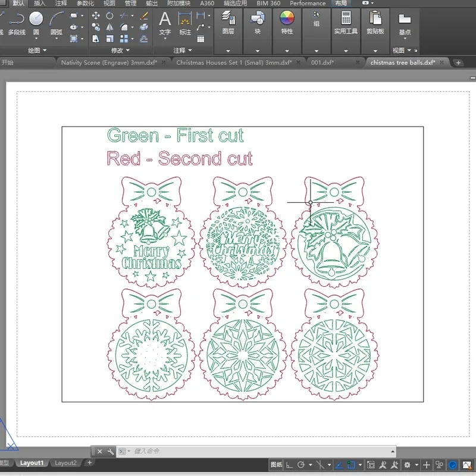This screenshot has width=476, height=476.
Task: Select the Leader annotation tool
Action: 201,27
